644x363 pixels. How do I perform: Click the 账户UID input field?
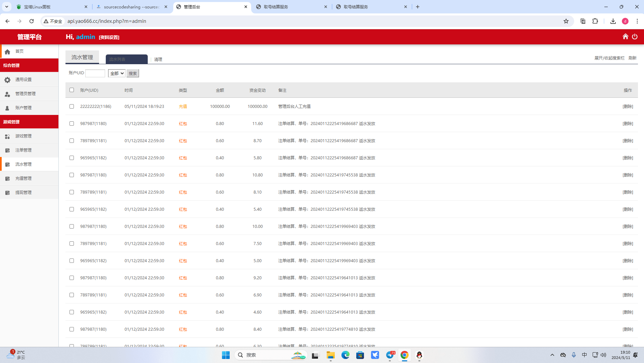pos(95,73)
